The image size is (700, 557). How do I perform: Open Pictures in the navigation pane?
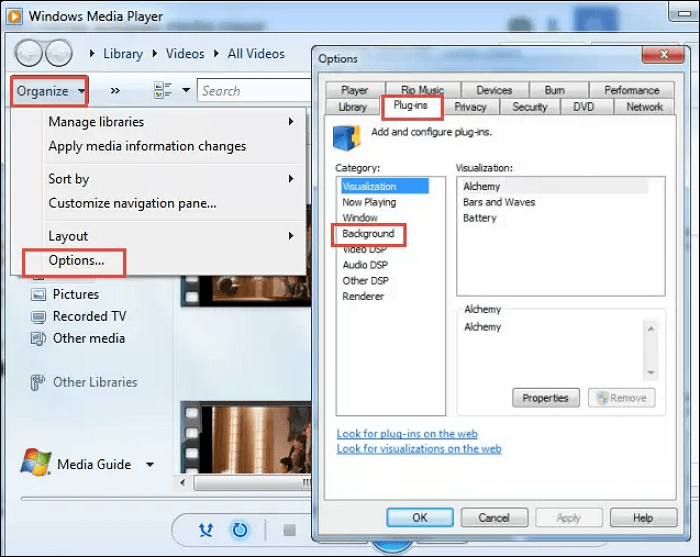pos(76,294)
